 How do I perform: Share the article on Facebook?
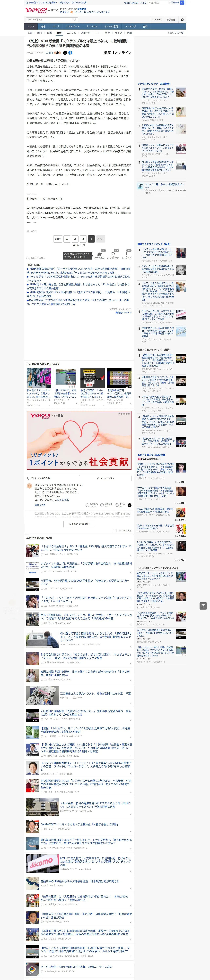pyautogui.click(x=70, y=53)
